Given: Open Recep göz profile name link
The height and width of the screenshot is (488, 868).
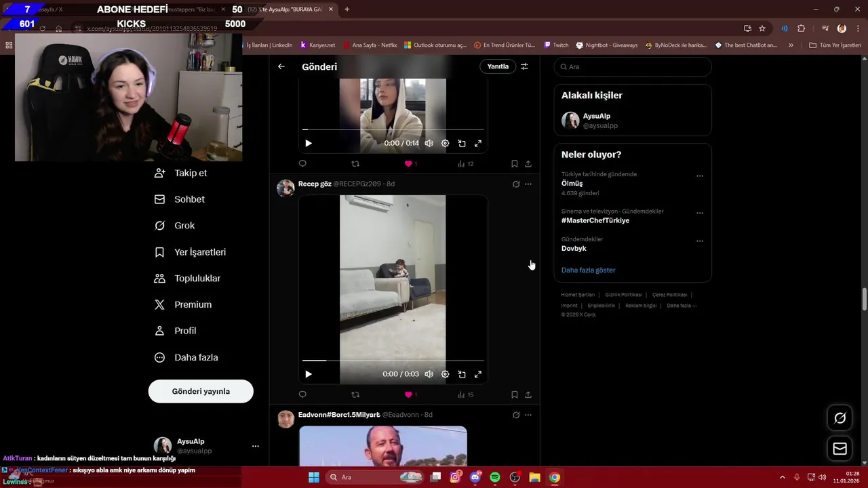Looking at the screenshot, I should [315, 184].
